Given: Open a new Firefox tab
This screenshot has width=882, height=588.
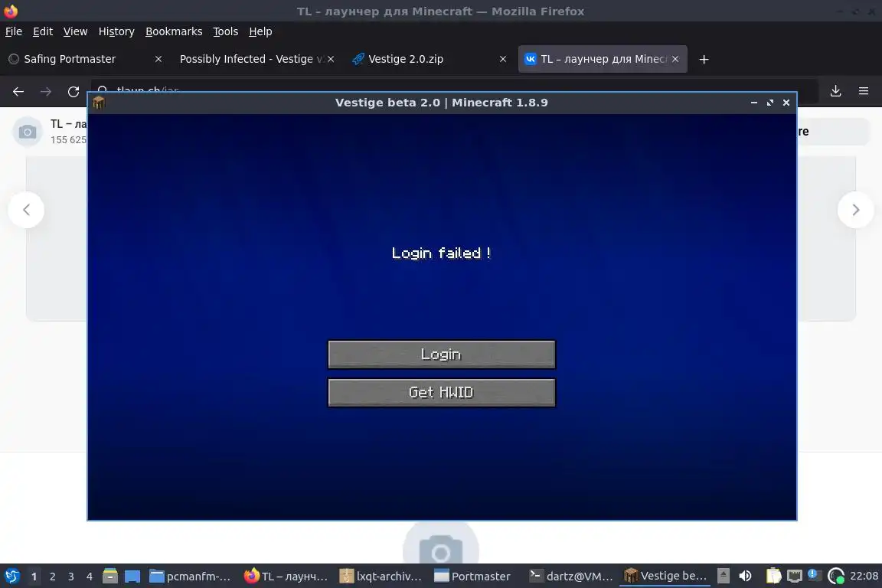Looking at the screenshot, I should coord(704,59).
